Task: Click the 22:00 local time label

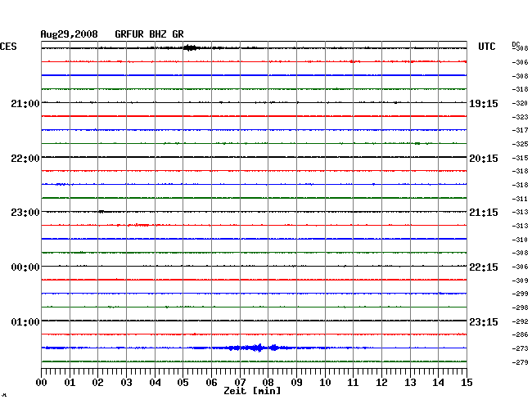Action: [x=25, y=159]
